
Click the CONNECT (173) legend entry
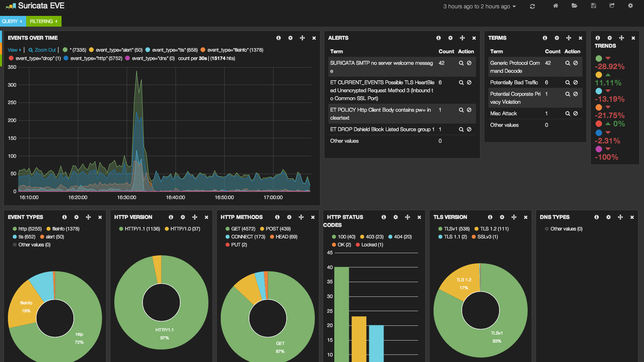click(x=245, y=237)
